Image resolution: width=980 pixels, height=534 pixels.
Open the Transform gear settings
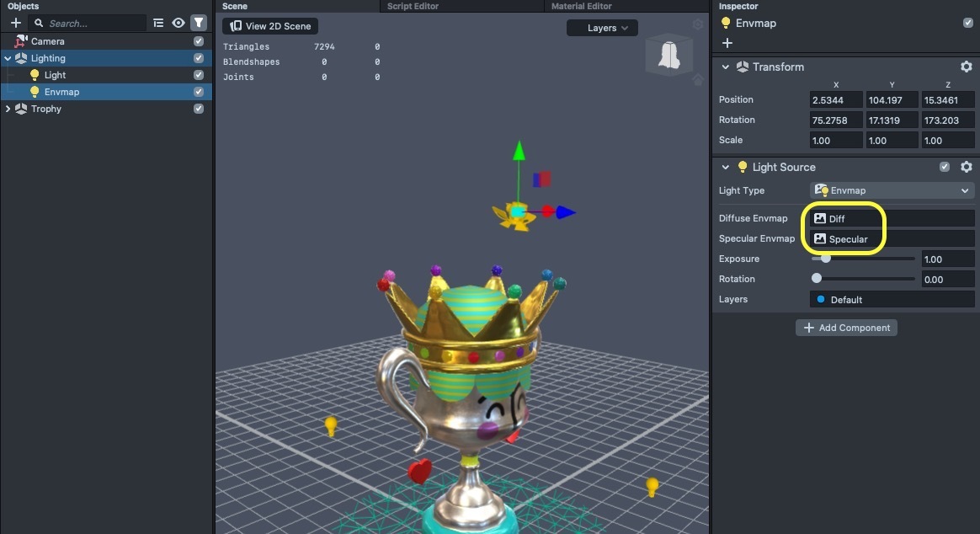coord(967,67)
